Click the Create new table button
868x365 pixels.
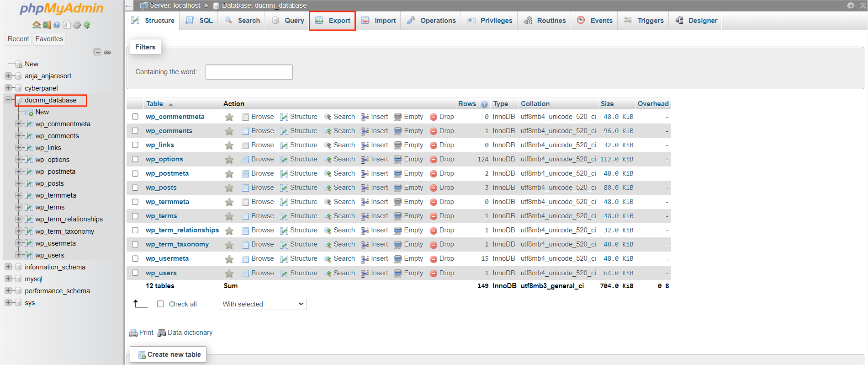point(169,354)
